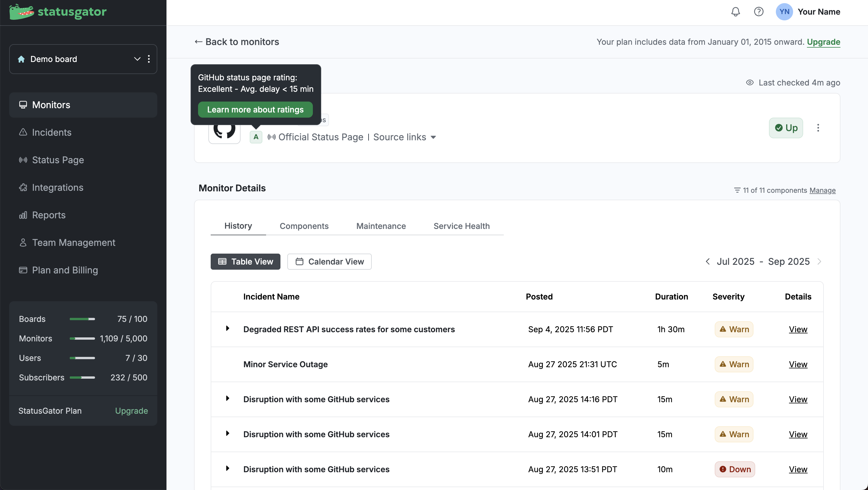The height and width of the screenshot is (490, 868).
Task: Go to previous date range arrow
Action: click(x=708, y=262)
